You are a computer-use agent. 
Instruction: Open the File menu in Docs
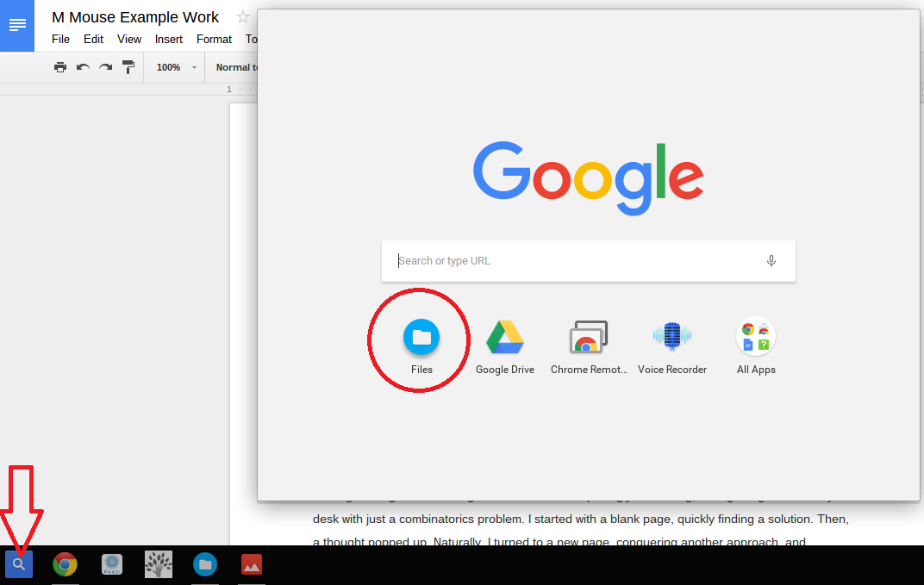(60, 39)
